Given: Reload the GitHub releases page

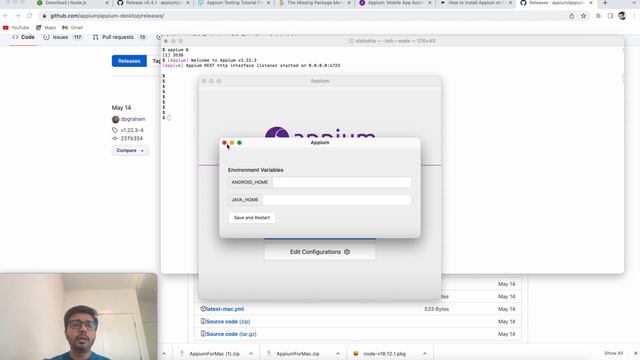Looking at the screenshot, I should point(30,16).
